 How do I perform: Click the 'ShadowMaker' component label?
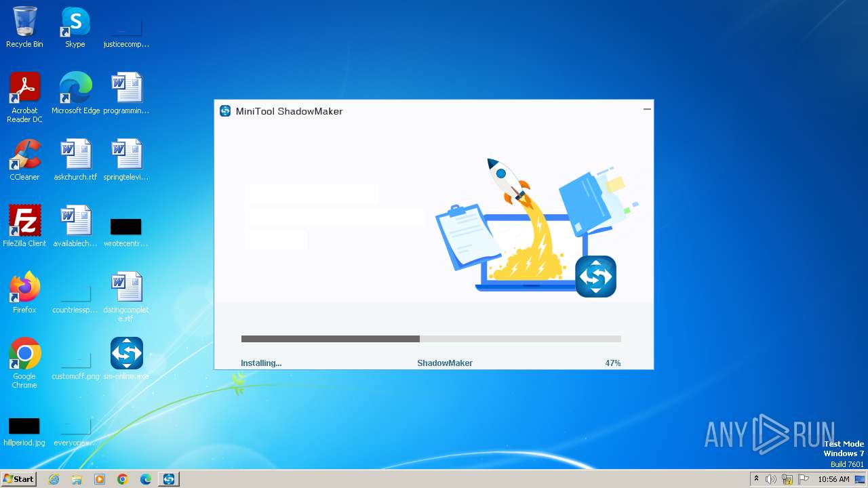[445, 363]
